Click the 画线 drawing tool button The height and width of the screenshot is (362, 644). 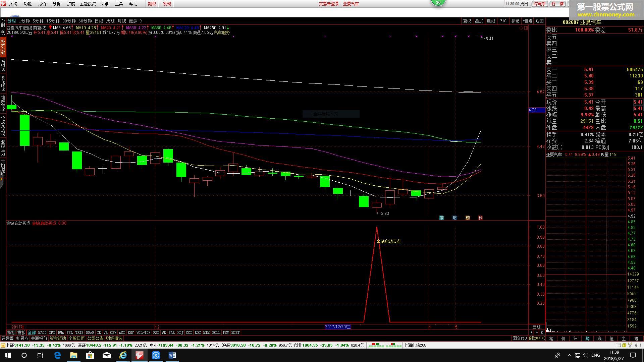coord(491,21)
